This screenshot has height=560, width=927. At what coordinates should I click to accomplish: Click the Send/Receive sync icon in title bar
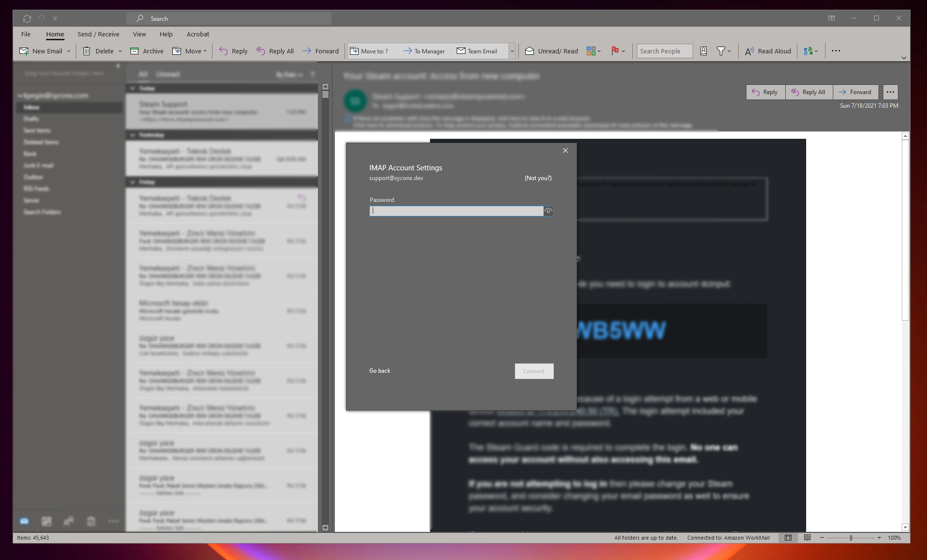click(27, 18)
